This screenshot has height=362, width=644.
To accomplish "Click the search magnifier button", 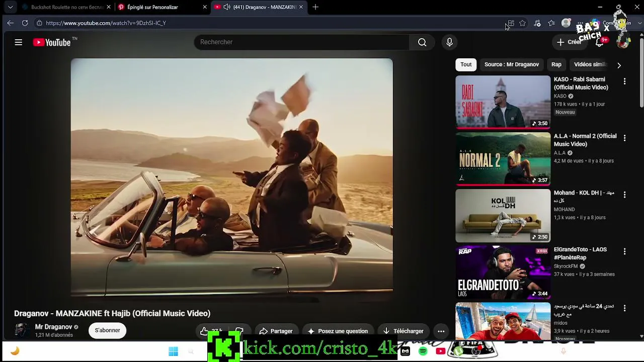I will (x=422, y=42).
